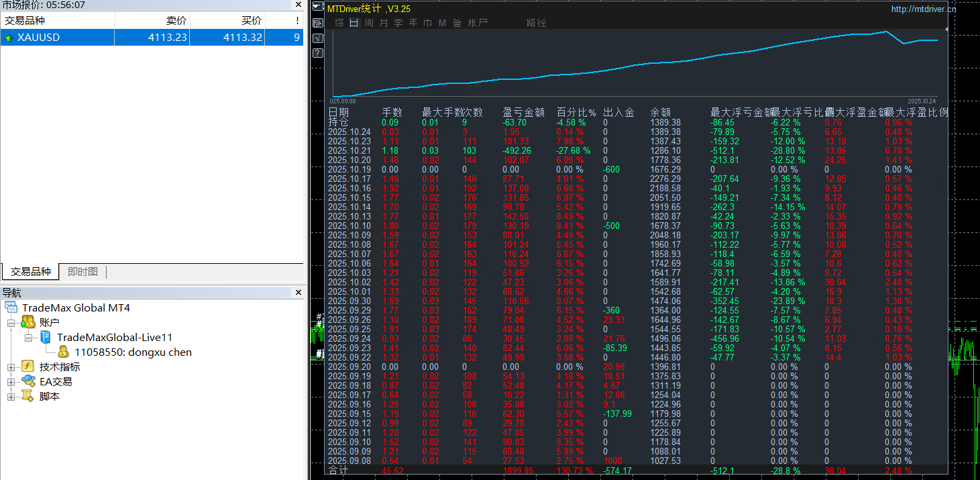Click the collapse-arrow icon beside the MTDriver title

coord(318,7)
